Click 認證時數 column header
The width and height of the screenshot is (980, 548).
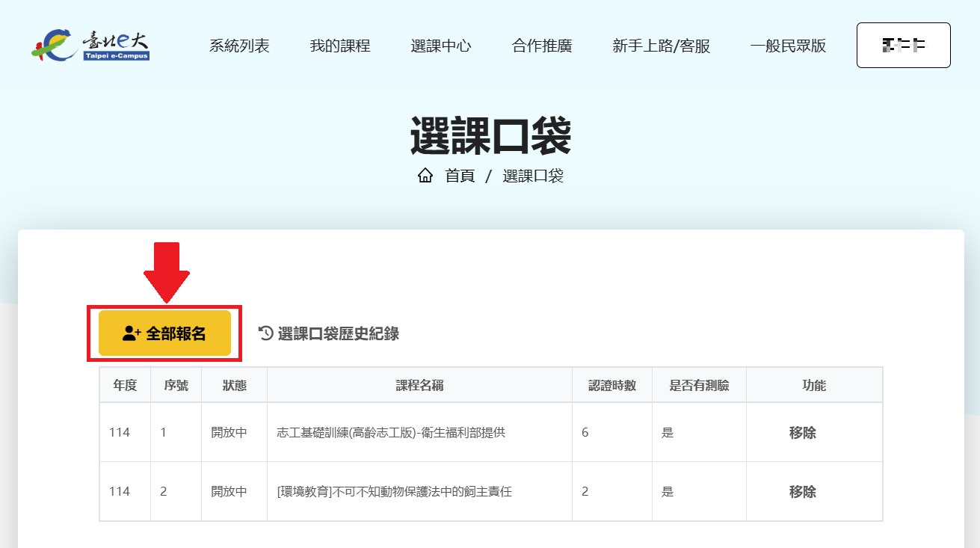pyautogui.click(x=612, y=385)
